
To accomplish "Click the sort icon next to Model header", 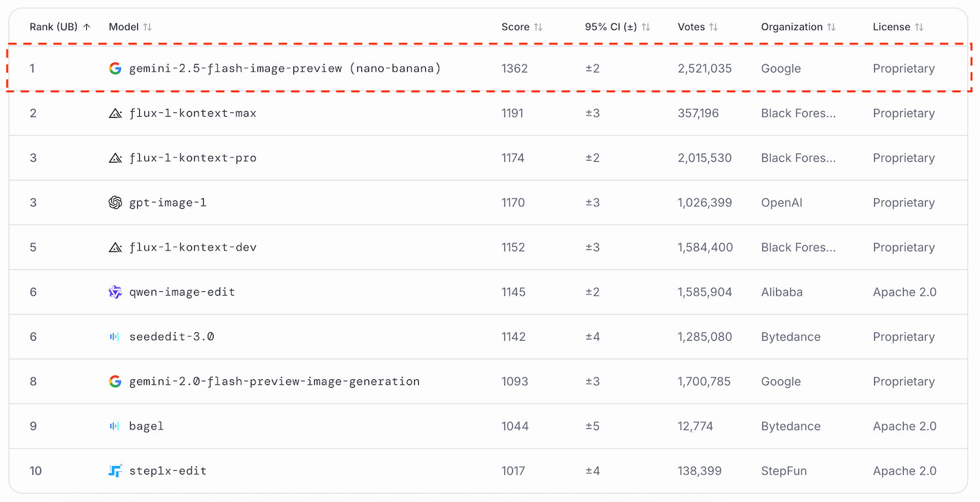I will coord(148,27).
